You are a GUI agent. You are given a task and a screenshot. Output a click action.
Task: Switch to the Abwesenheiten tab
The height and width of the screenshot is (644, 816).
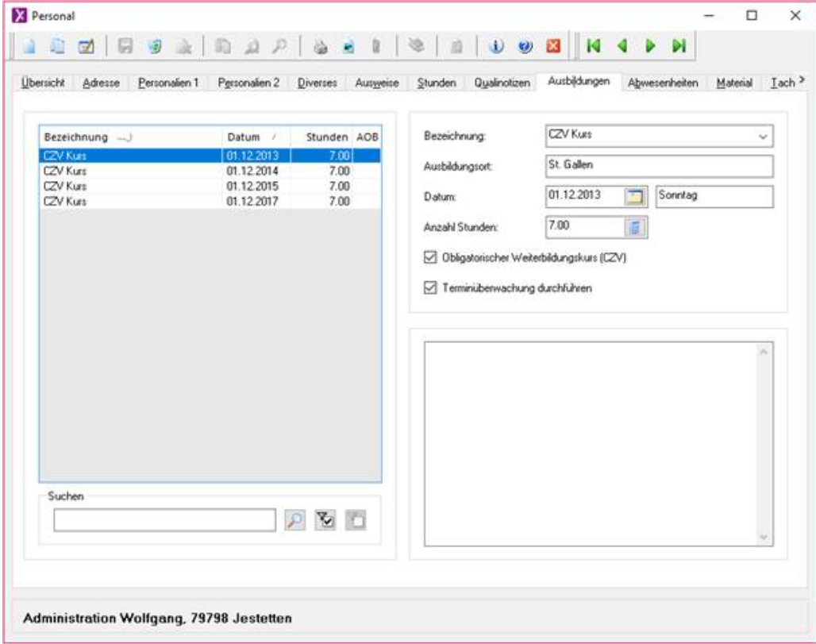point(663,83)
